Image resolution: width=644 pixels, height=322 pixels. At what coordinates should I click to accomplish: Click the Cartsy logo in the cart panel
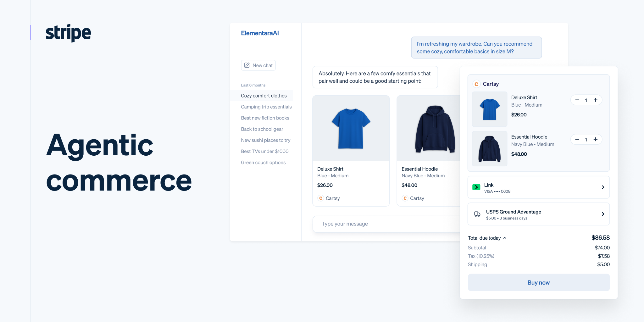click(x=476, y=84)
